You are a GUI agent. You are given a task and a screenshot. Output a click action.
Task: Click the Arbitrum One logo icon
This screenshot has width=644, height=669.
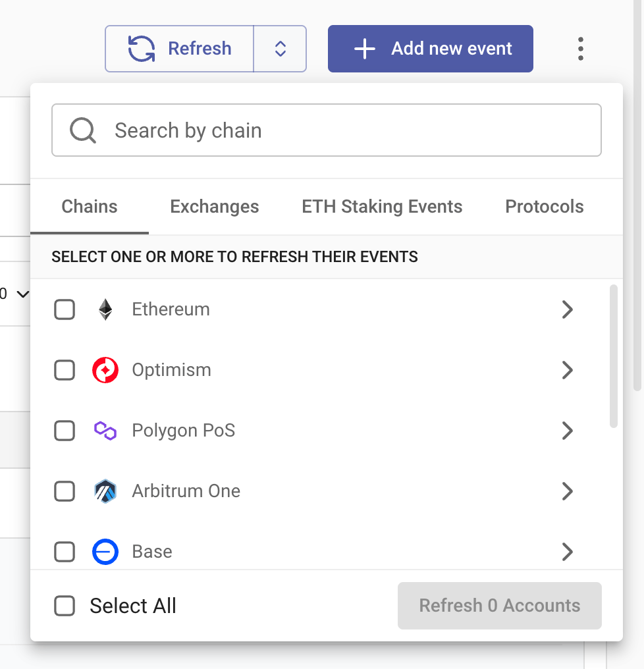[105, 491]
